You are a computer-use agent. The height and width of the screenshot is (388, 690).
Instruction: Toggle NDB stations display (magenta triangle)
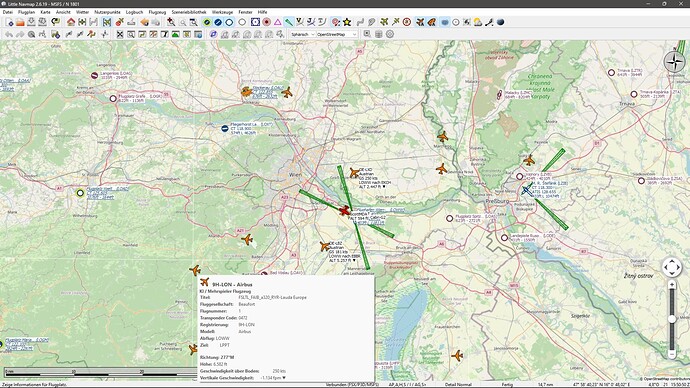(x=278, y=22)
